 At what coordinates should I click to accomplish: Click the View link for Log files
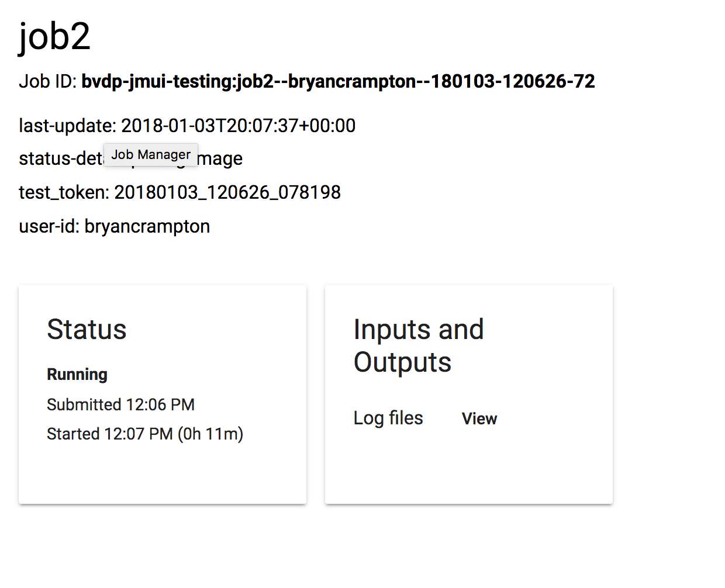[479, 418]
